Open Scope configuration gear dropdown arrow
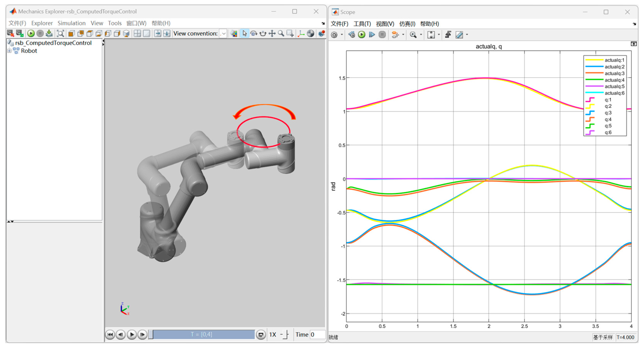The height and width of the screenshot is (350, 644). [342, 35]
